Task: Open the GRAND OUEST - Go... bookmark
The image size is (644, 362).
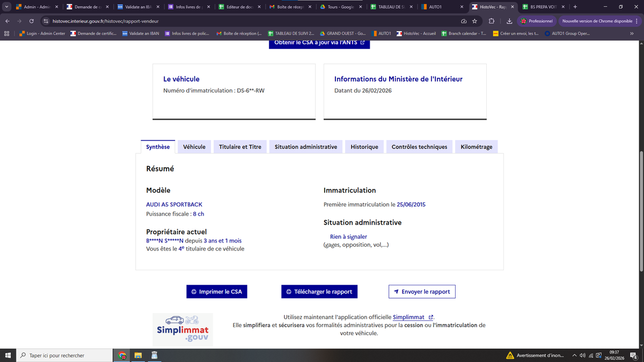Action: (x=342, y=33)
